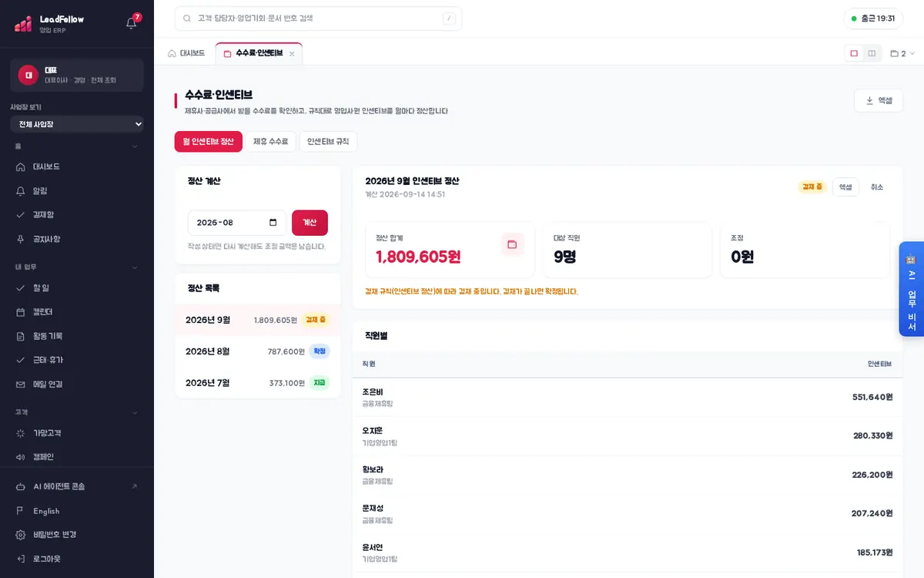Click the 조은비 employee row

coord(628,398)
